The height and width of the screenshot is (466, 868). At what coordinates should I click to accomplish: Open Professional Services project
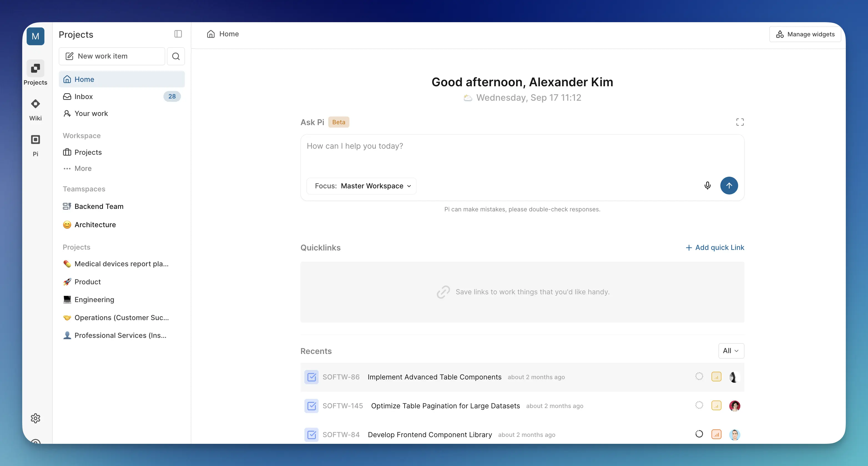click(122, 335)
